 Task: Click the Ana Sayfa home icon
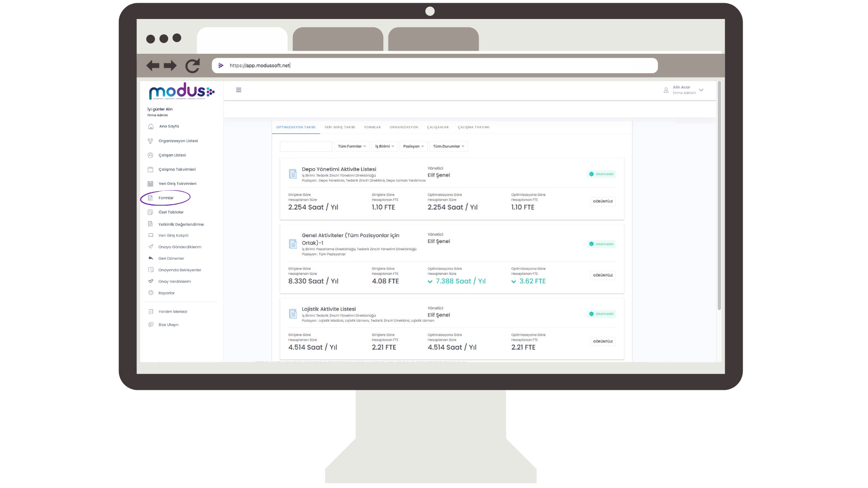151,127
